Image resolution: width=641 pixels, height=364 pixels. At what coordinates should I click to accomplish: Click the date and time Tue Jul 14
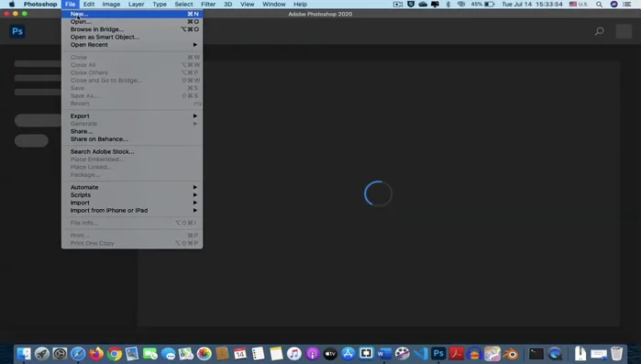pos(532,4)
